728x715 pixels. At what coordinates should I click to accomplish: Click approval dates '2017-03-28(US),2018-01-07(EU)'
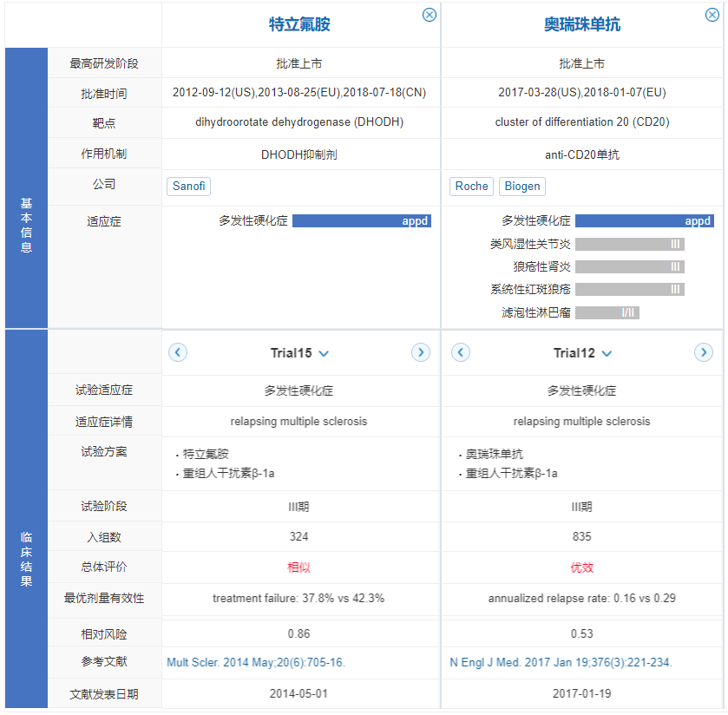click(x=582, y=92)
